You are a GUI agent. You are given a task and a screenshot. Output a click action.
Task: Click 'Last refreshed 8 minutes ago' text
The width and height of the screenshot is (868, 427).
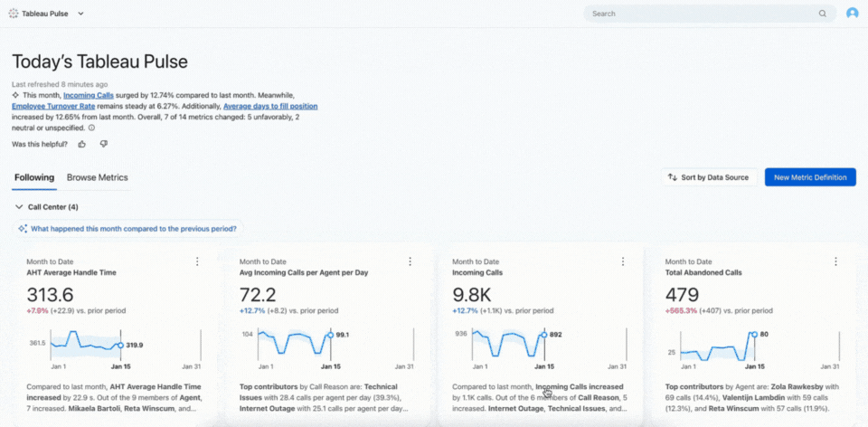click(x=60, y=85)
